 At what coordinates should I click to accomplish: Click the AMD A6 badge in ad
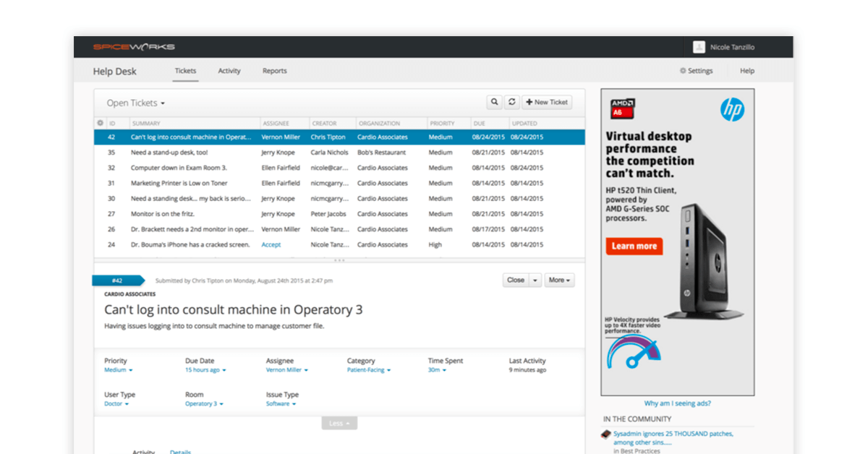622,108
